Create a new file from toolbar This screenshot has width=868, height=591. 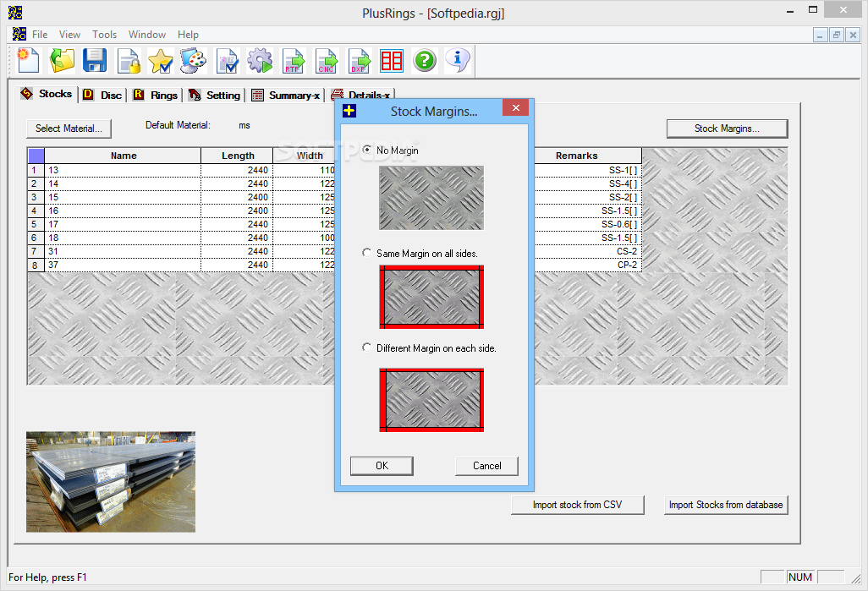click(28, 60)
